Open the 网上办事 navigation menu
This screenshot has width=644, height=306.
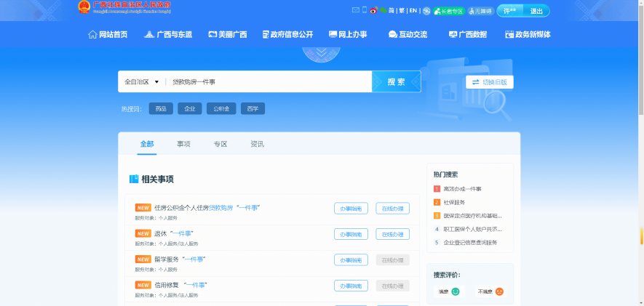point(348,34)
